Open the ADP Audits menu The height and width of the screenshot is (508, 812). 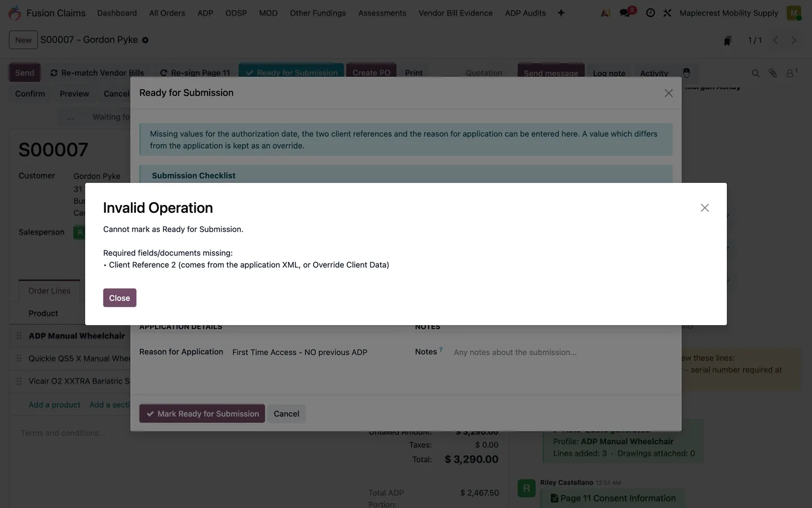pos(526,13)
